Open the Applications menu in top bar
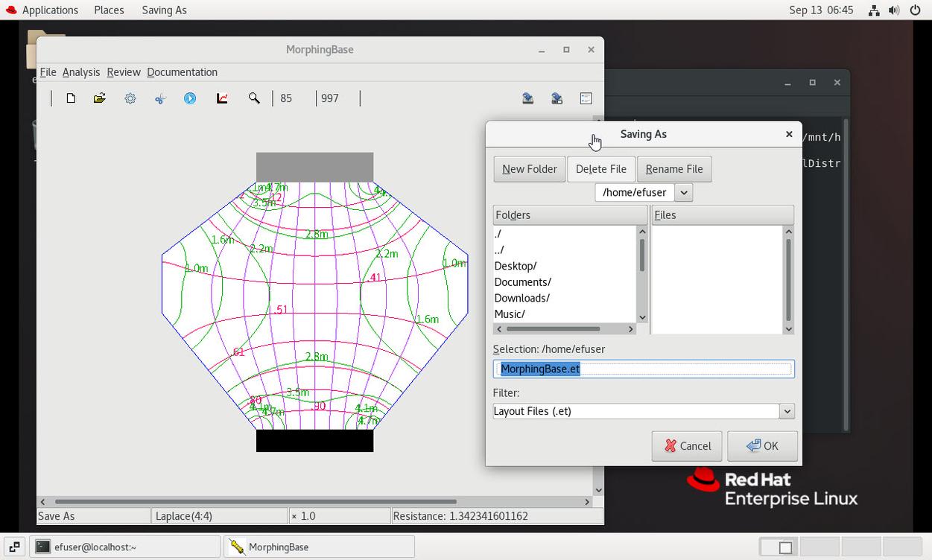Screen dimensions: 932x560 pos(50,10)
